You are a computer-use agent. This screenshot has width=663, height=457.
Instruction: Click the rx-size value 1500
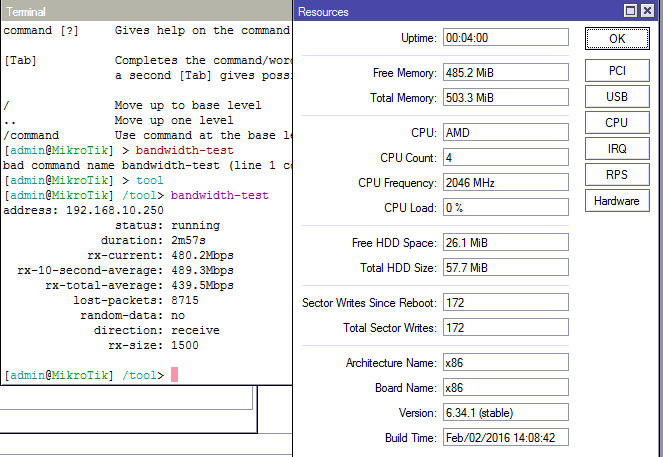click(x=185, y=345)
